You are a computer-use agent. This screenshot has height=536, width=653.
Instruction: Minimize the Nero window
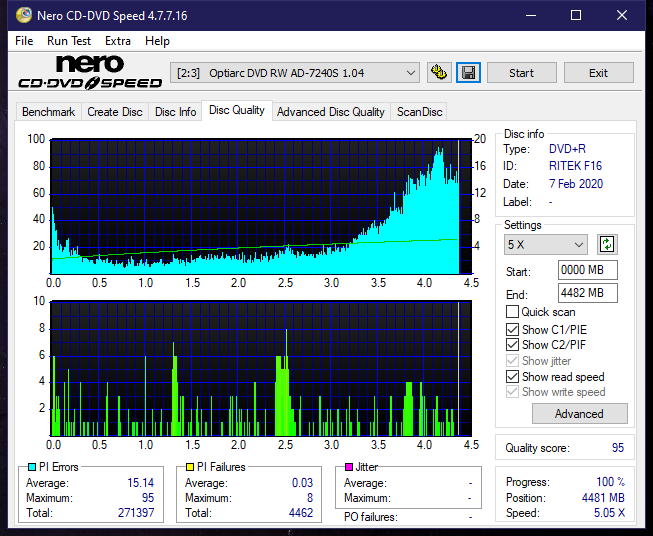tap(531, 15)
